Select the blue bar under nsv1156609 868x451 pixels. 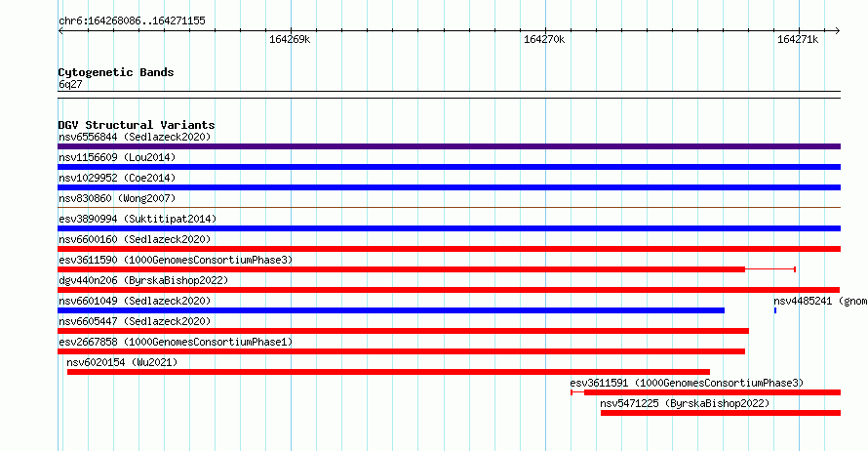(449, 167)
